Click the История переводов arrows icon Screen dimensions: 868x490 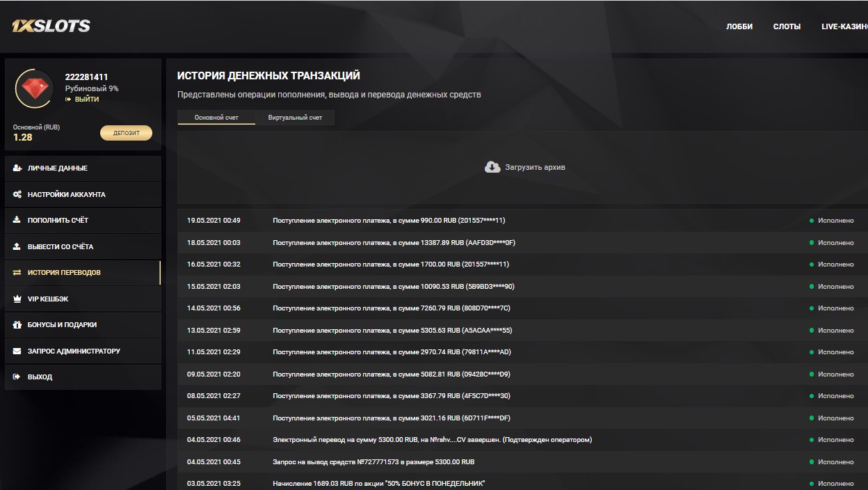pos(17,273)
